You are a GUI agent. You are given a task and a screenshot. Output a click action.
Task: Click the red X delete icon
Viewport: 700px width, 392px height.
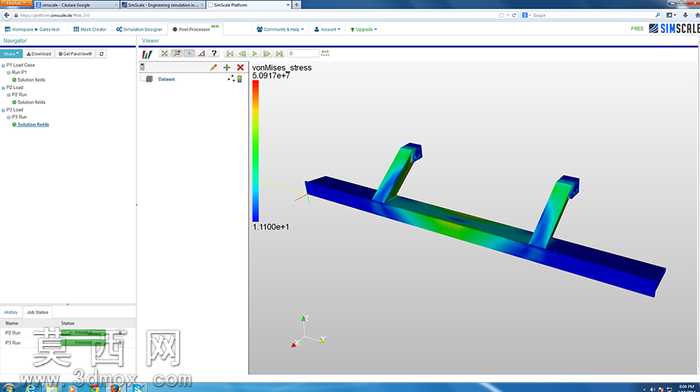240,67
